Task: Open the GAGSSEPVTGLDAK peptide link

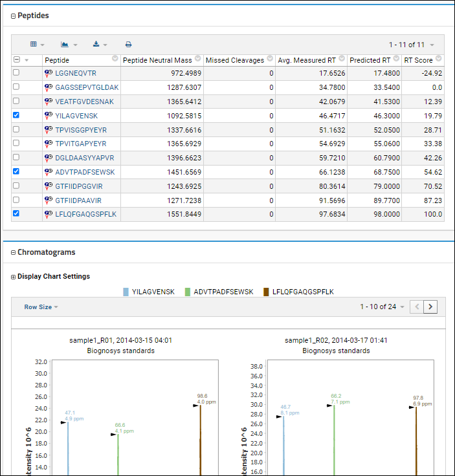Action: [x=87, y=87]
